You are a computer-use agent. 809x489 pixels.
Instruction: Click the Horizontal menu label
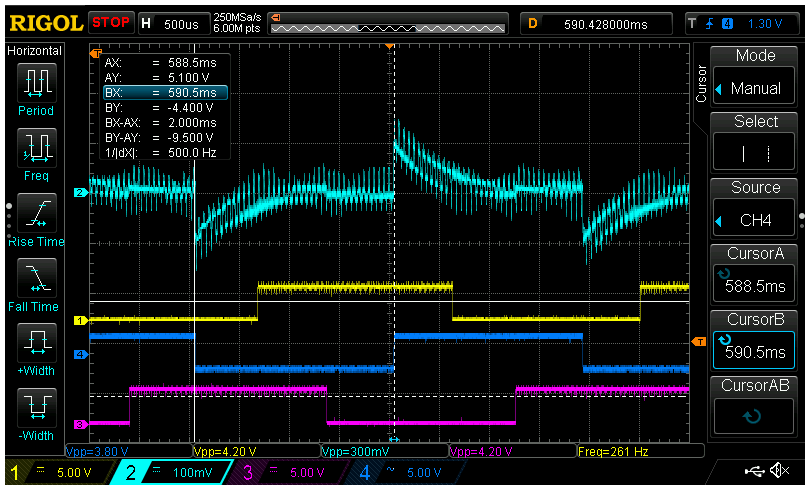coord(34,51)
